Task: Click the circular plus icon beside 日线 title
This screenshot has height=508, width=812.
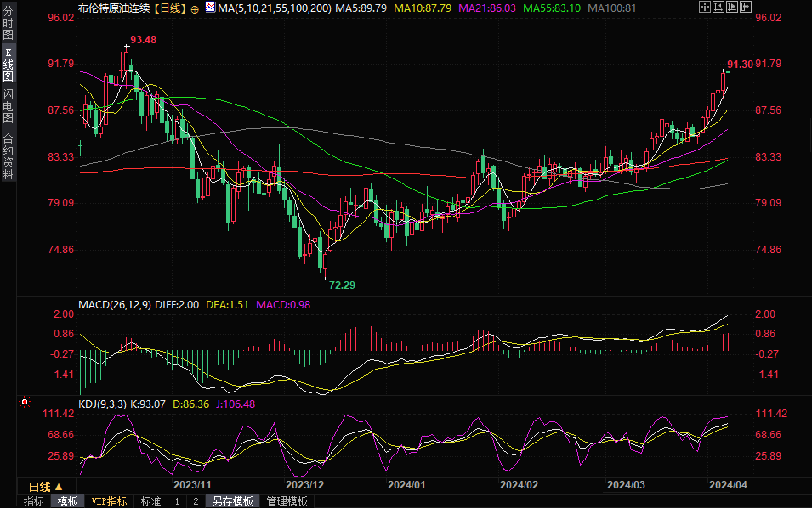Action: click(196, 8)
